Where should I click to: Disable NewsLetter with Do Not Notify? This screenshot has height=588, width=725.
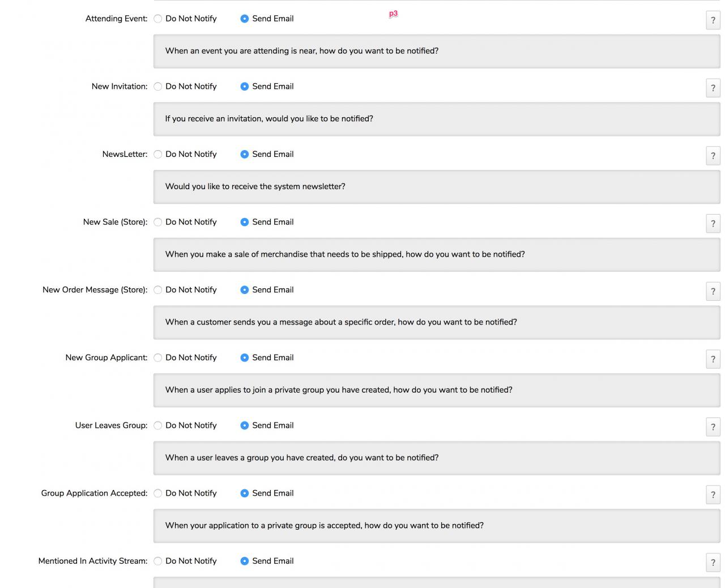[158, 154]
